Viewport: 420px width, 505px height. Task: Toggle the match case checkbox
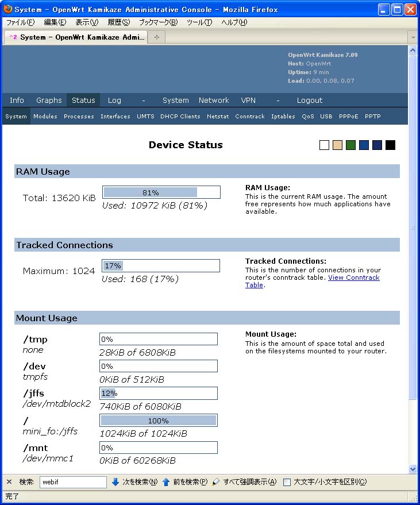click(287, 482)
